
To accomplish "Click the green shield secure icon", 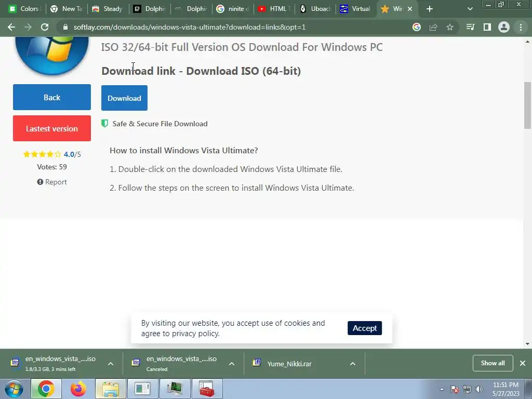I will point(105,124).
